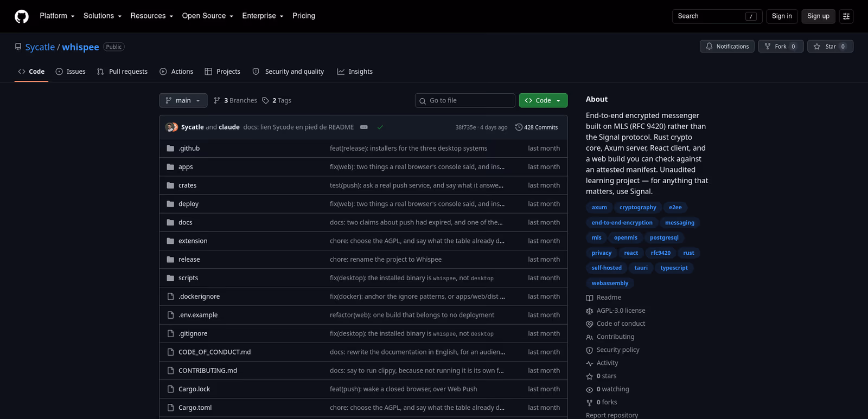868x419 pixels.
Task: Open the main branch dropdown
Action: coord(183,101)
